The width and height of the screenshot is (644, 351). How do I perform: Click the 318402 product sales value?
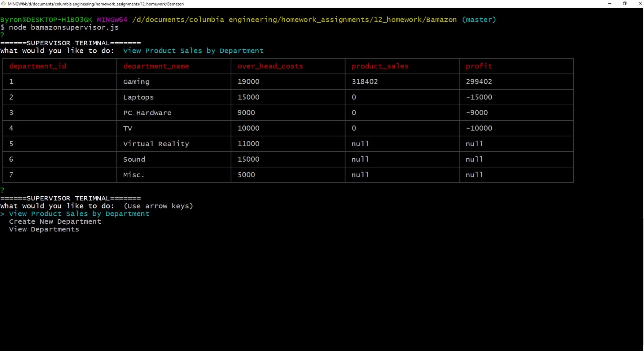pyautogui.click(x=365, y=82)
